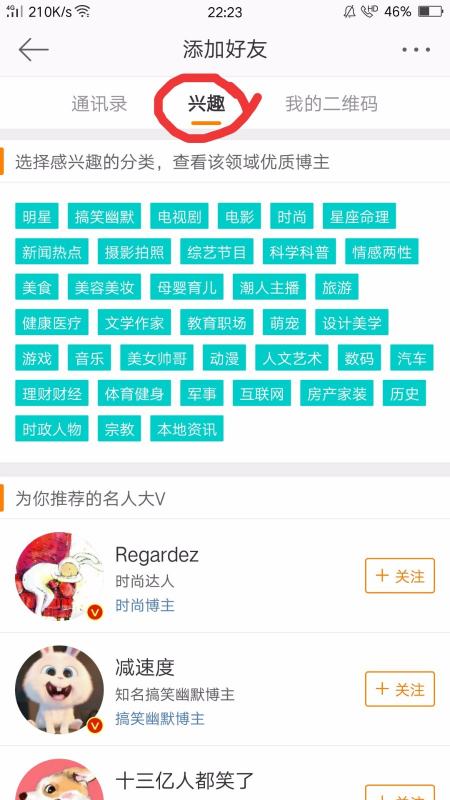Open the 时尚博主 link under Regardez
This screenshot has width=450, height=800.
145,606
